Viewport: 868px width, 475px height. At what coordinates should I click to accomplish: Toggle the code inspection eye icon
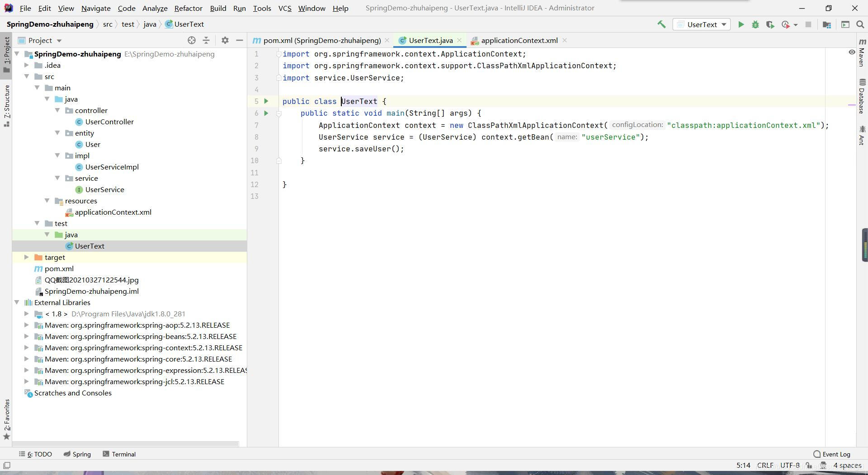click(852, 52)
